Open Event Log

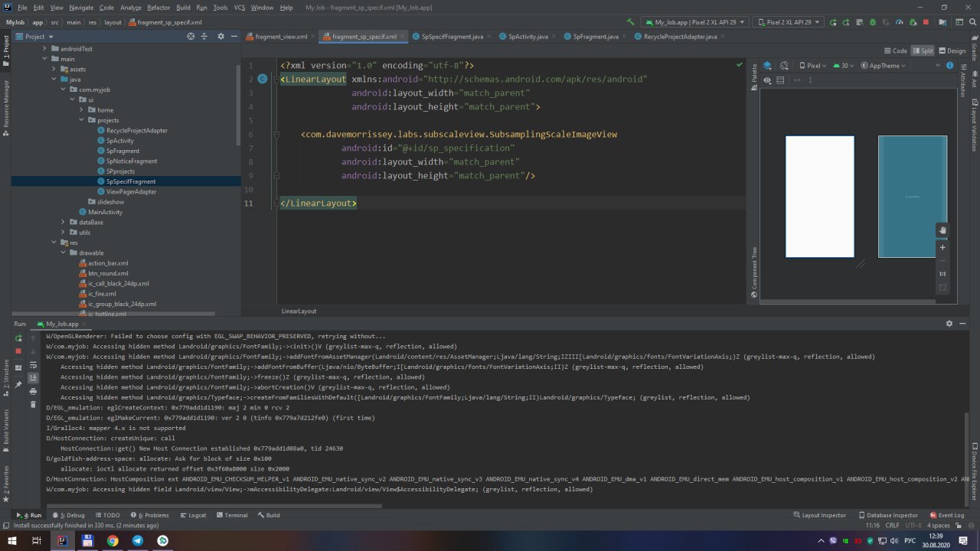coord(946,515)
